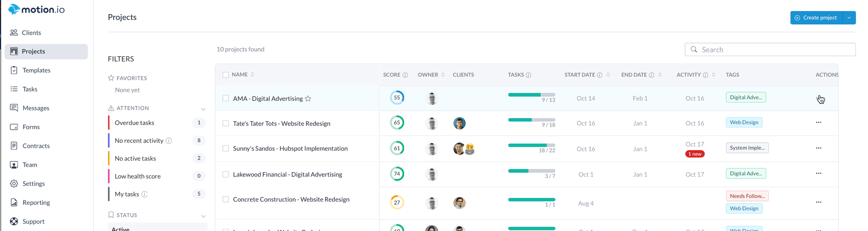This screenshot has width=868, height=231.
Task: Collapse the STATUS filter section
Action: [x=203, y=216]
